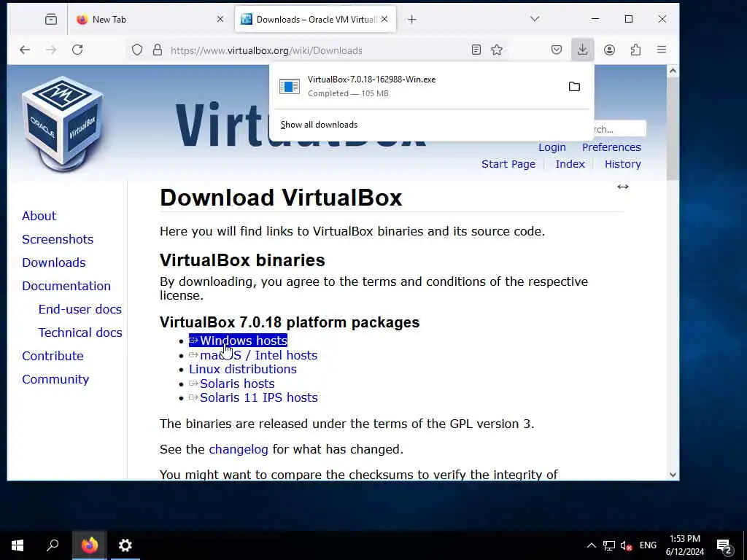Open End-user docs sidebar link

pyautogui.click(x=80, y=309)
